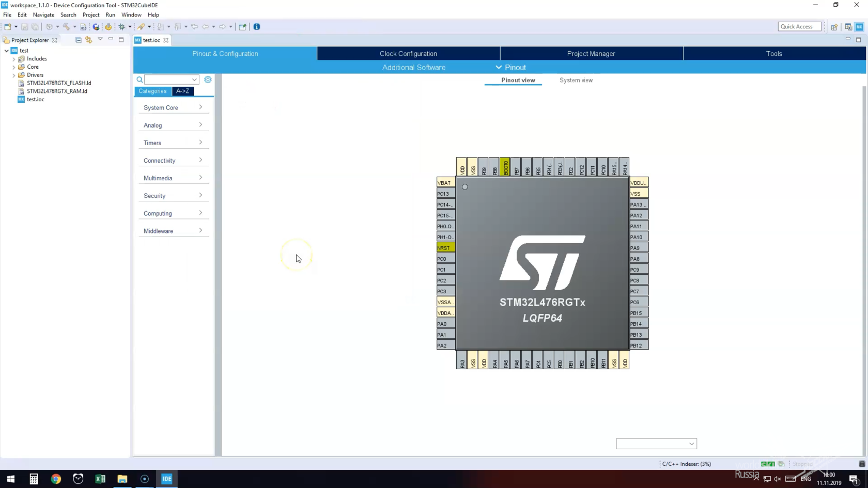The image size is (868, 488).
Task: Select the NRST pin on the chip
Action: click(446, 248)
